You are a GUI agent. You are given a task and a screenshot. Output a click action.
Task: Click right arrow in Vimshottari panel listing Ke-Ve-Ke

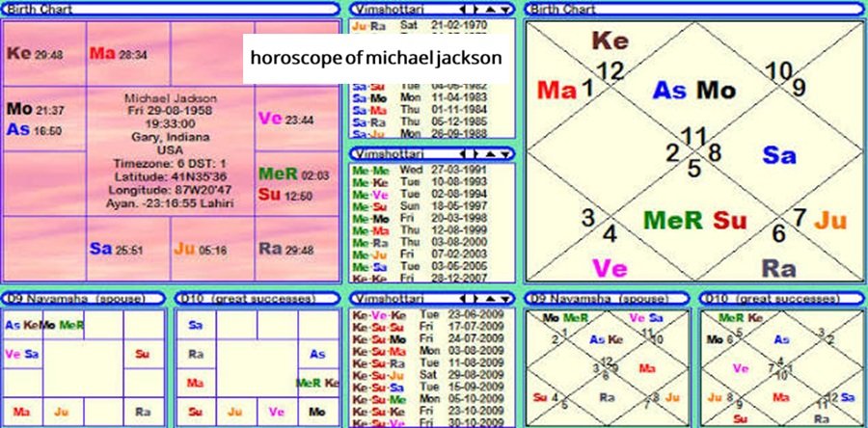pos(475,299)
